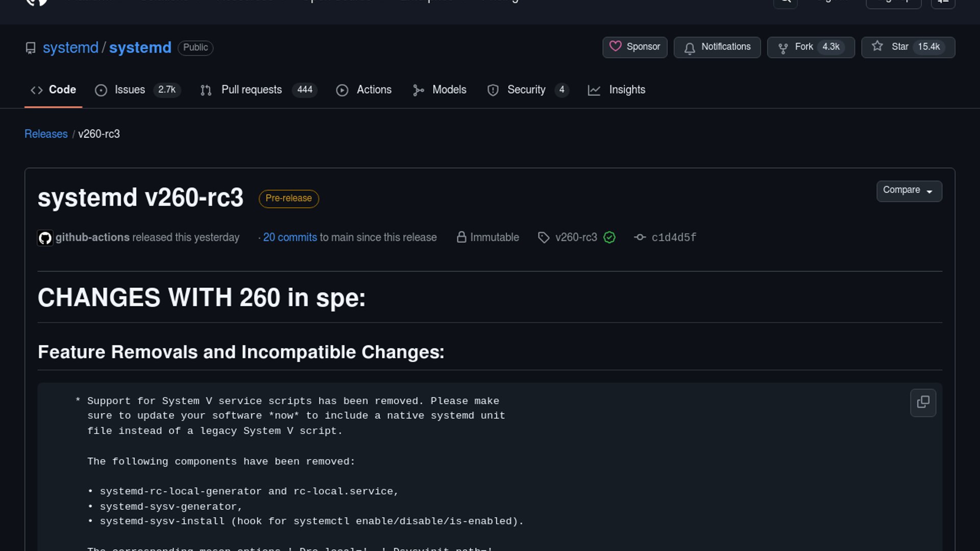Click the Sponsor heart icon
The image size is (980, 551).
pyautogui.click(x=615, y=46)
